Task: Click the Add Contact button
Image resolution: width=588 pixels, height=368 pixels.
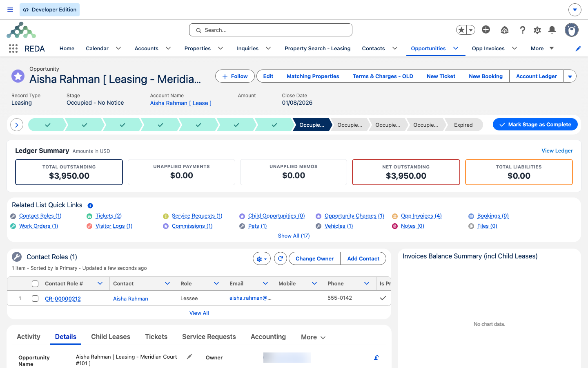Action: (x=363, y=258)
